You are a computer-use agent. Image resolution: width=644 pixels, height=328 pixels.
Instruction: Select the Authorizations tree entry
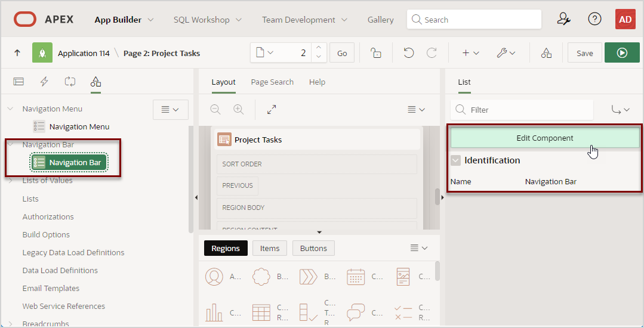[48, 216]
